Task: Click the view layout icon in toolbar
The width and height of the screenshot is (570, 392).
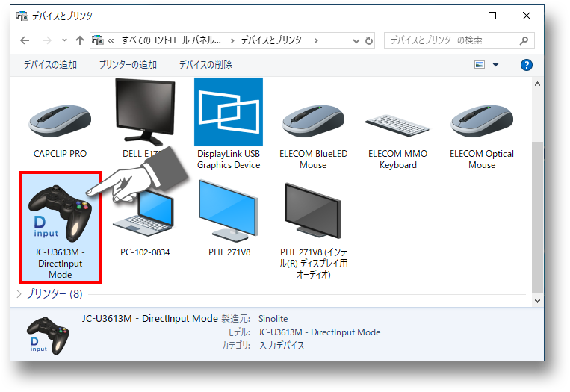Action: click(480, 65)
